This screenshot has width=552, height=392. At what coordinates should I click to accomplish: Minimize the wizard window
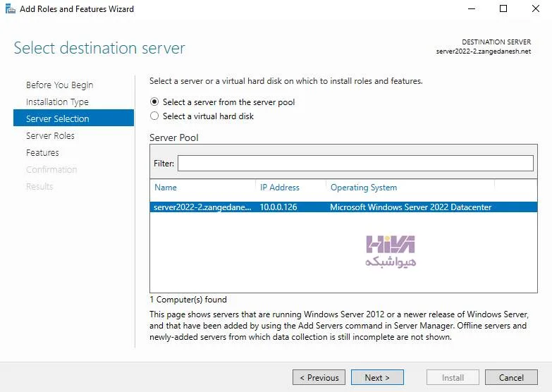472,8
